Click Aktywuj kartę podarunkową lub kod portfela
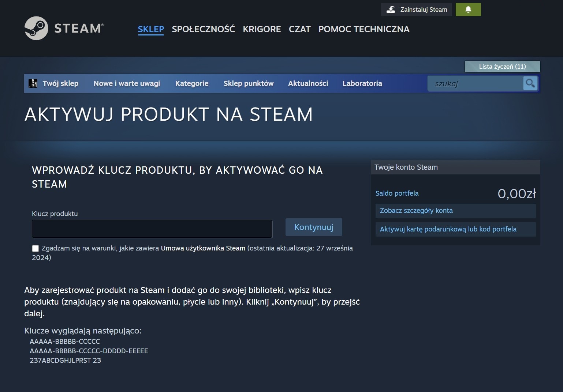This screenshot has width=563, height=392. pos(447,229)
